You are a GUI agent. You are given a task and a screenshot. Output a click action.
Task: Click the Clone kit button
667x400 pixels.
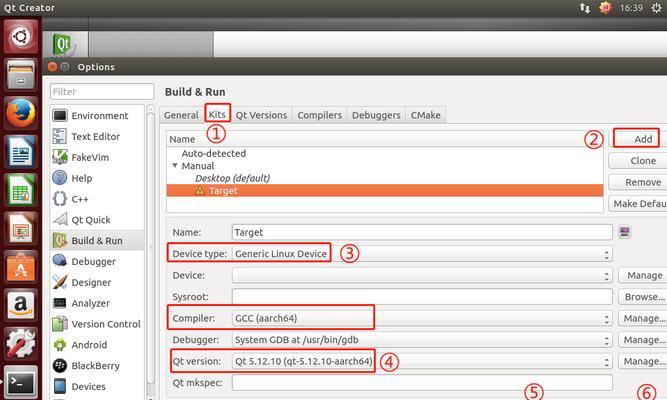click(x=638, y=161)
